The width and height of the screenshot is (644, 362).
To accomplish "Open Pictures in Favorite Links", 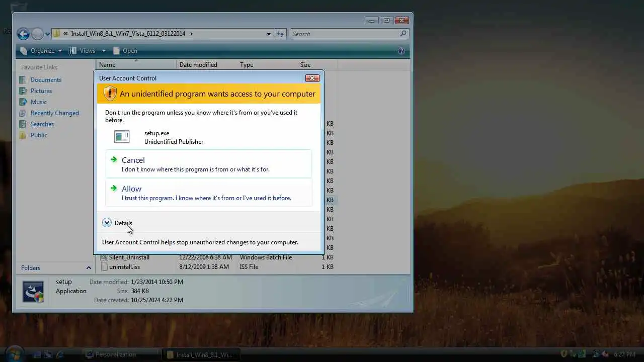I will [x=41, y=91].
